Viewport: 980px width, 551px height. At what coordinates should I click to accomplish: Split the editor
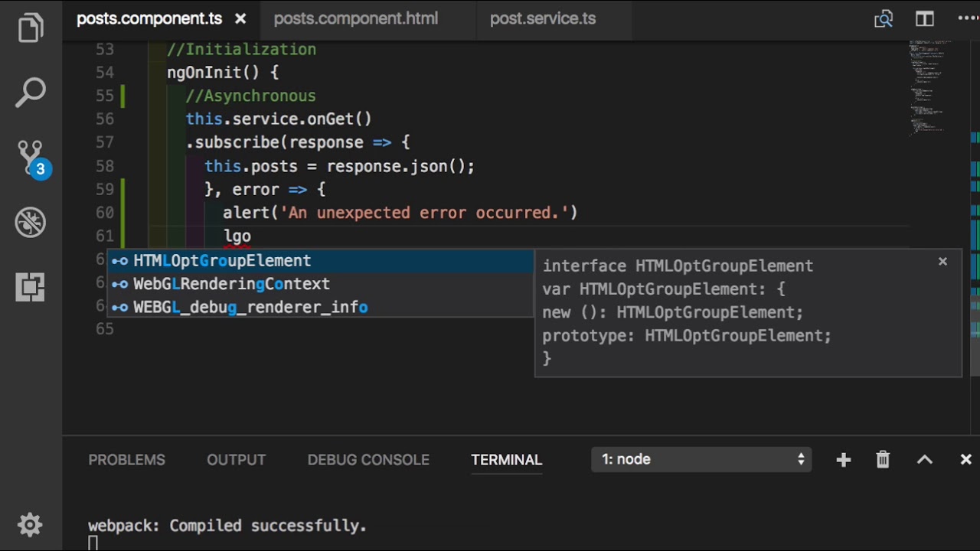point(925,19)
